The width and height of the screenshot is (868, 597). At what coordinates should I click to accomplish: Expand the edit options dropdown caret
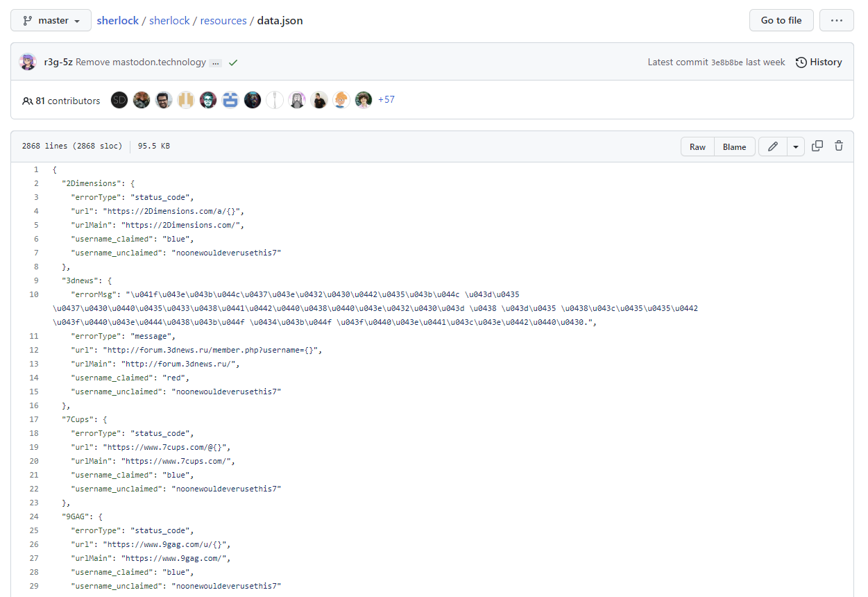tap(795, 146)
